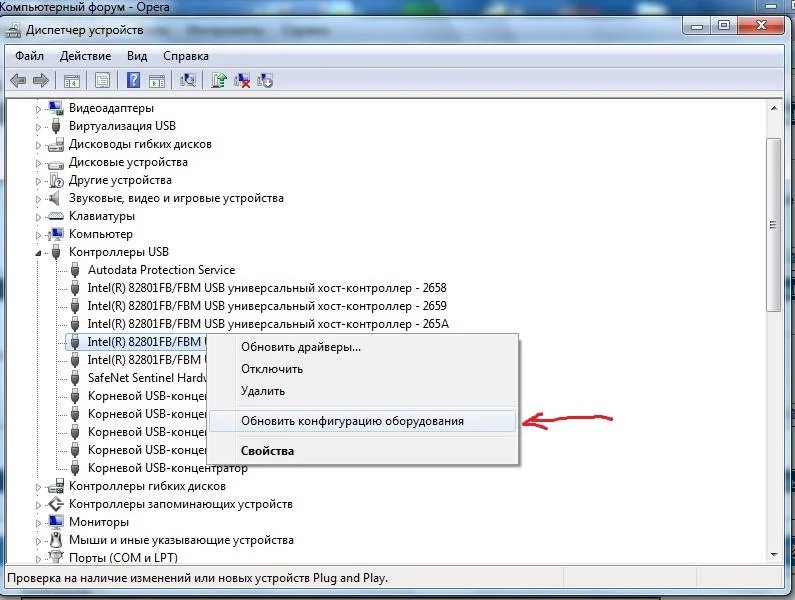This screenshot has width=795, height=600.
Task: Click the Контроллеры запоминающих устройств icon
Action: pos(55,504)
